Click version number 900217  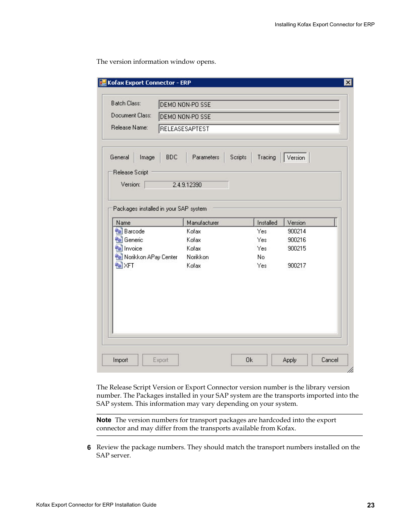click(297, 266)
